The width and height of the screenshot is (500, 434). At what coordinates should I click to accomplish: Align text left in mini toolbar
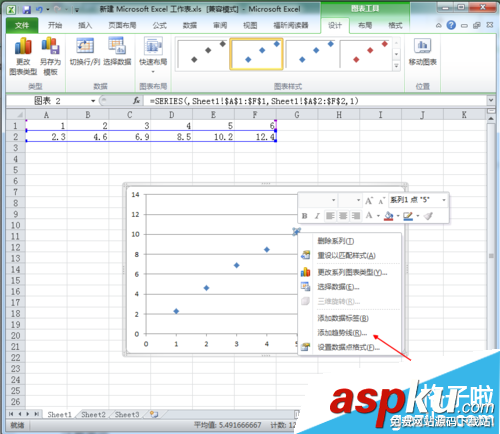(330, 216)
